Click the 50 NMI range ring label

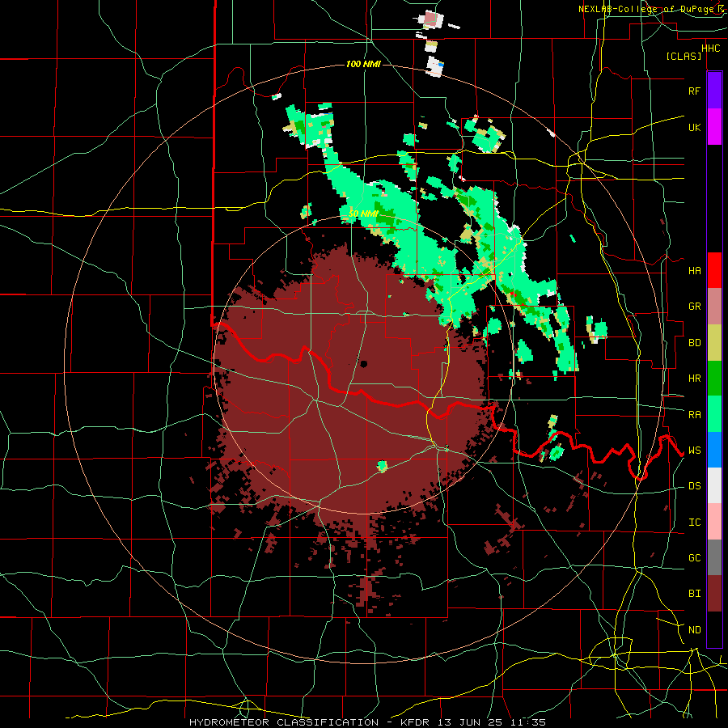(x=363, y=214)
